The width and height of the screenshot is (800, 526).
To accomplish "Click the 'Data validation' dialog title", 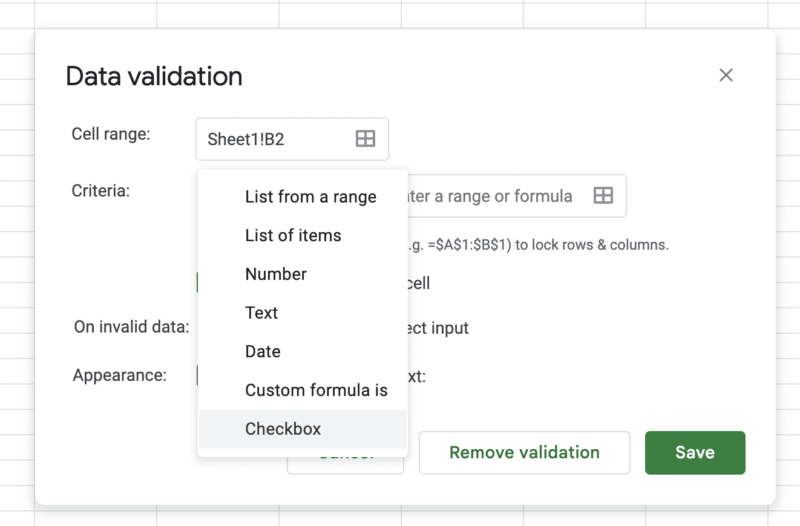I will click(x=154, y=76).
